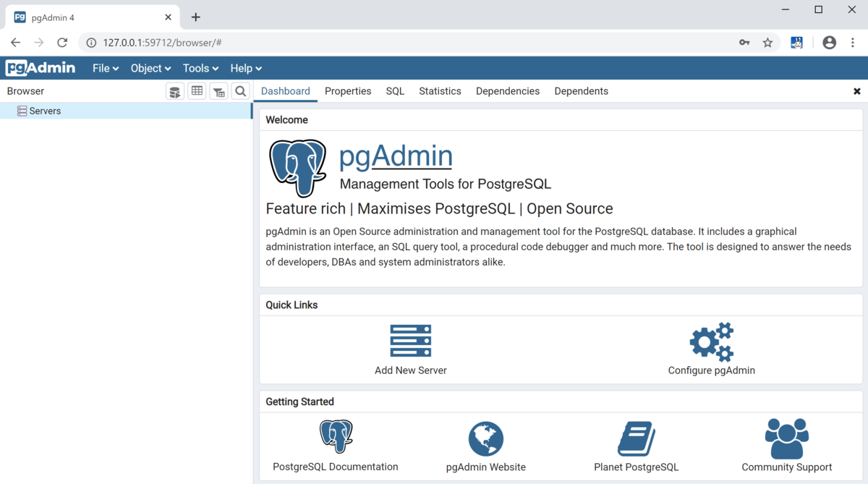Click the Planet PostgreSQL label
Screen dimensions: 868x484
pyautogui.click(x=637, y=467)
